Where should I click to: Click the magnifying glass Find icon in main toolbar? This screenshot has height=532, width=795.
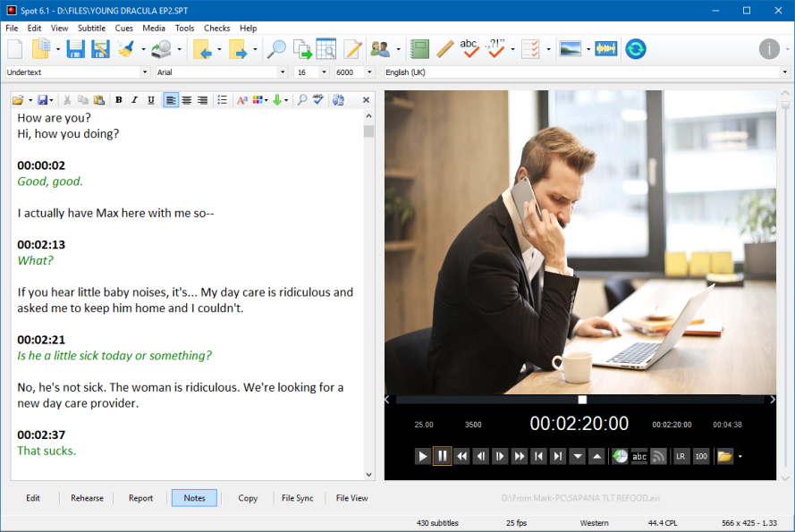click(x=277, y=49)
